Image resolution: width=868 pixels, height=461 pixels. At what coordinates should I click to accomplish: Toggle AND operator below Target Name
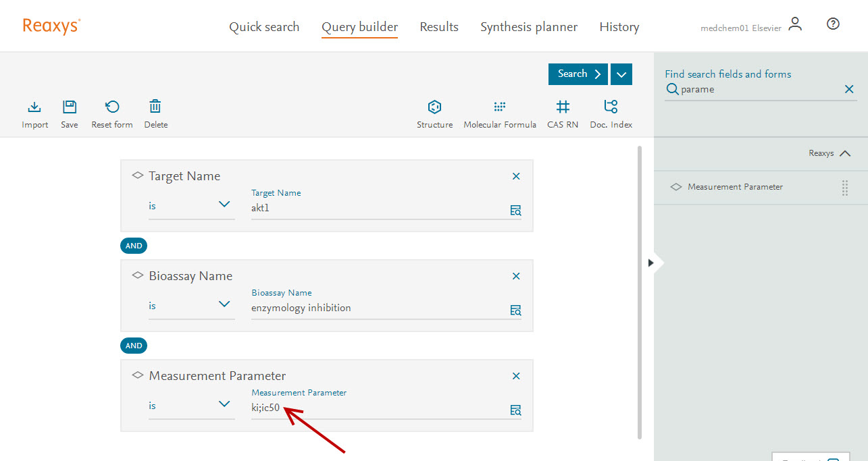pos(134,246)
